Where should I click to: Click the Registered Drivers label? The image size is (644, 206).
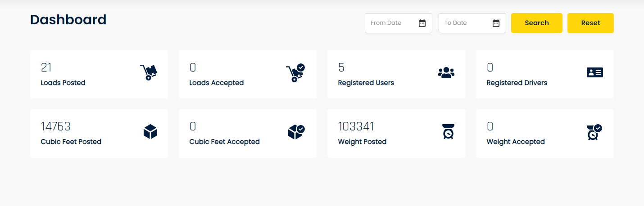tap(517, 83)
